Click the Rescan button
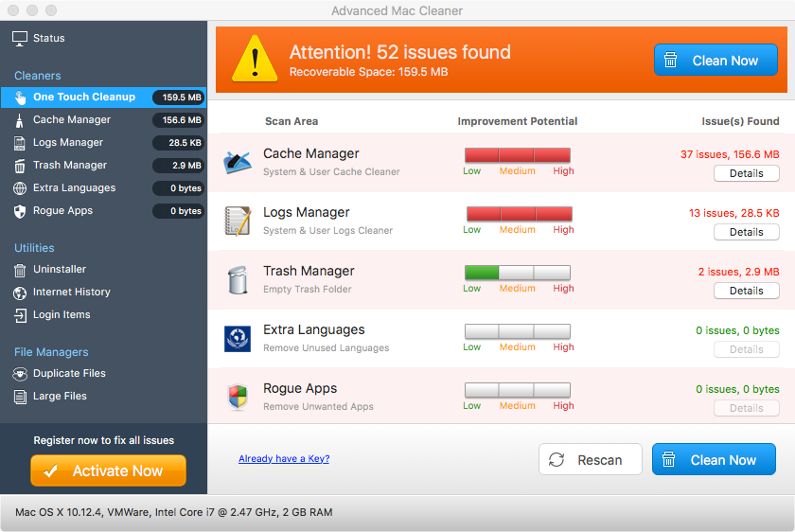Viewport: 795px width, 532px height. [591, 459]
